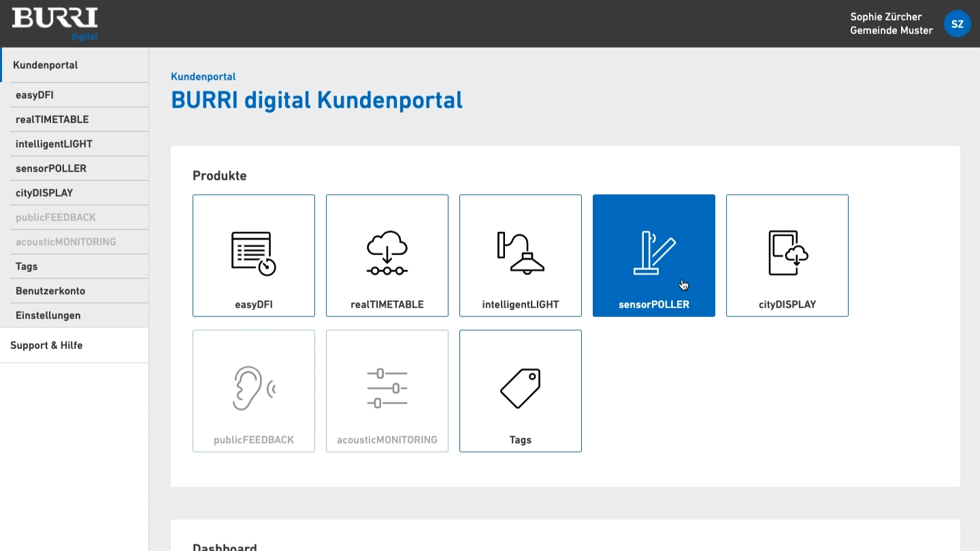The width and height of the screenshot is (980, 551).
Task: Open Einstellungen in the sidebar
Action: tap(48, 316)
